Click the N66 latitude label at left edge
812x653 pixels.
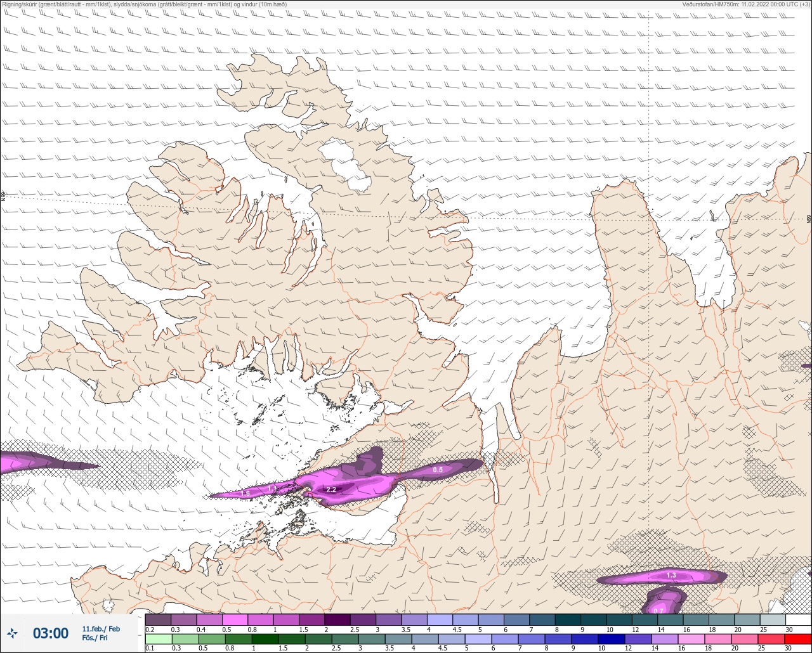tap(3, 197)
